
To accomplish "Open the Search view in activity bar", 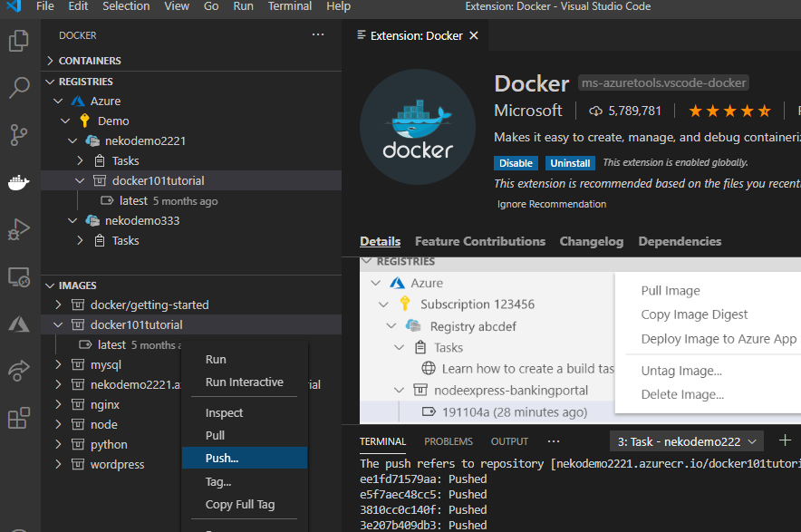I will coord(19,87).
